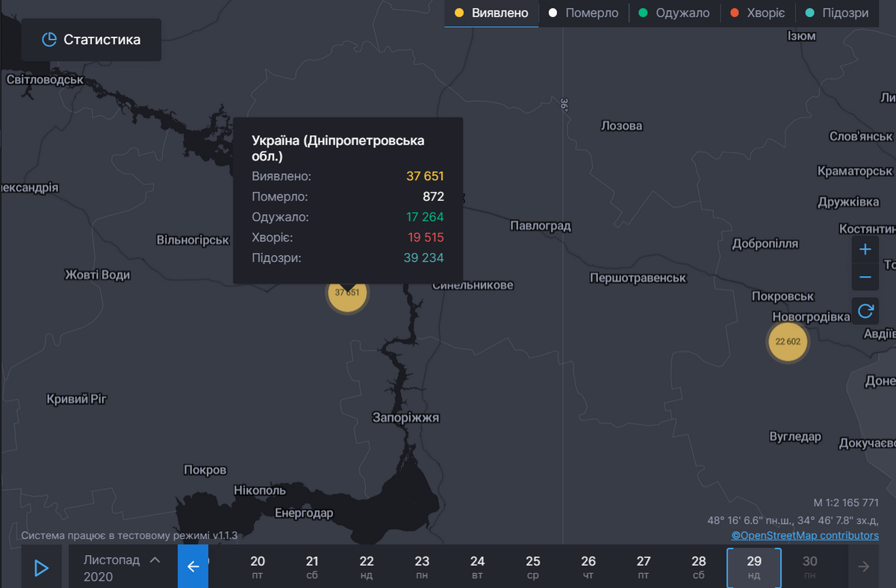Open the Статистика panel

pyautogui.click(x=91, y=40)
